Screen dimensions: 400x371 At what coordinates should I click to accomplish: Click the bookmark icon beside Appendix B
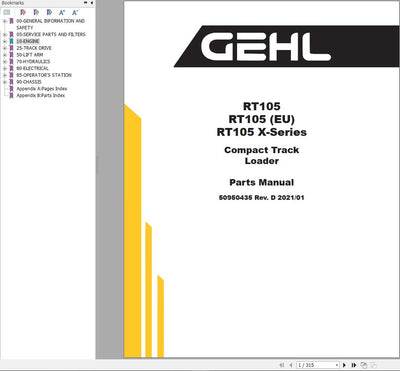[x=11, y=95]
